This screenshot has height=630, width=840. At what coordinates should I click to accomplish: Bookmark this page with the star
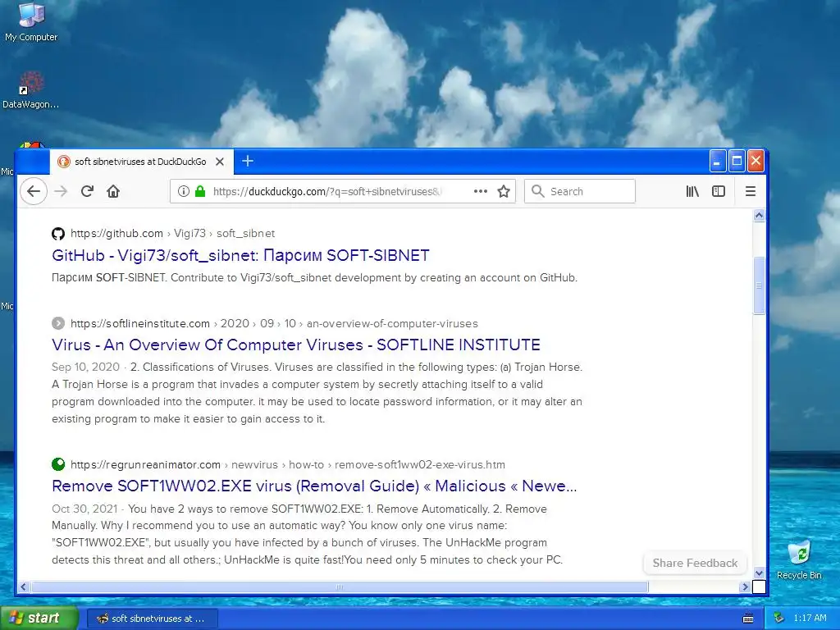tap(504, 191)
